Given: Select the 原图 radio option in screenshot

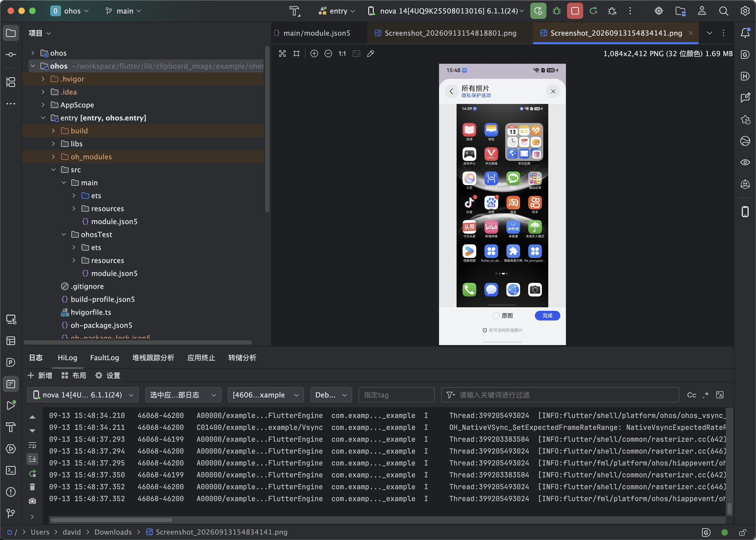Looking at the screenshot, I should pyautogui.click(x=496, y=316).
